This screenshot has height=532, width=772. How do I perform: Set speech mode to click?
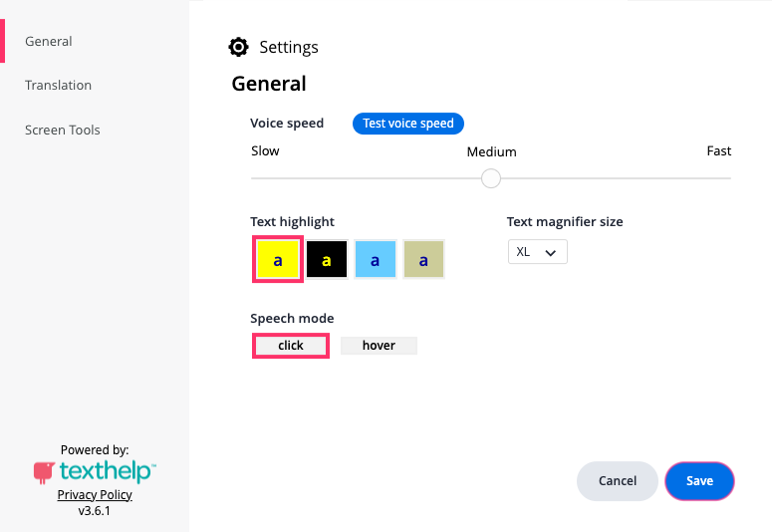tap(291, 346)
